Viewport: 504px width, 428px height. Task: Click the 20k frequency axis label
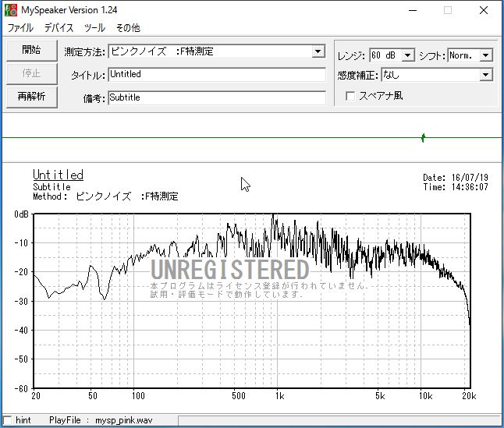pos(469,396)
